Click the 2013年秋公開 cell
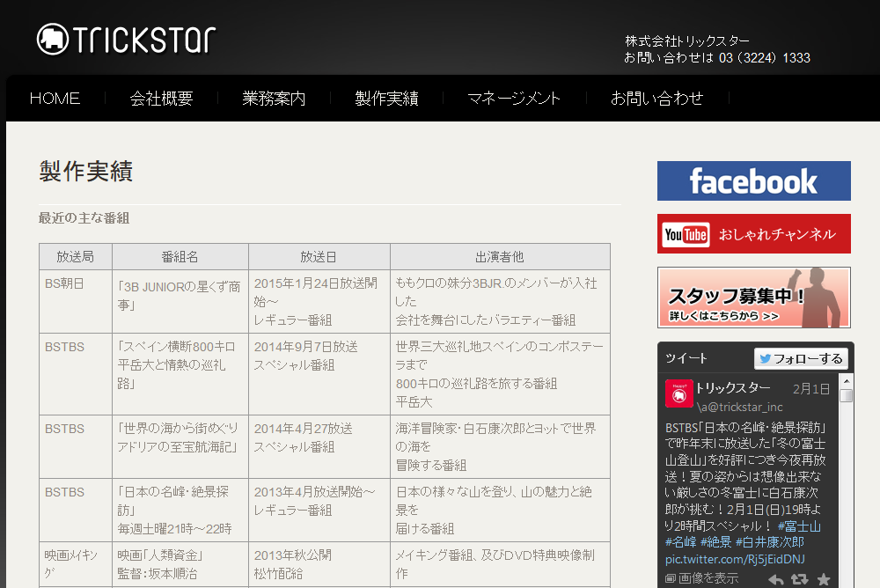 pos(319,565)
